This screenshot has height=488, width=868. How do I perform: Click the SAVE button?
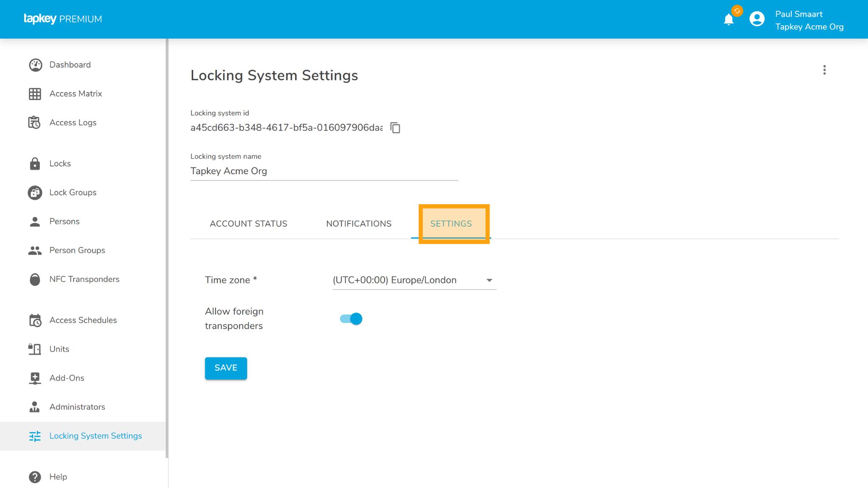[226, 368]
